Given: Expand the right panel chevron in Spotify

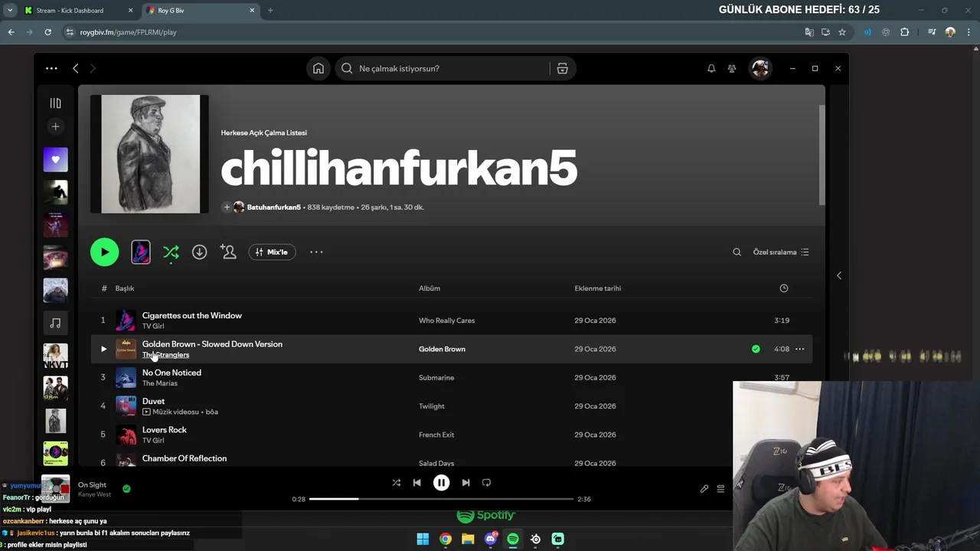Looking at the screenshot, I should 838,275.
